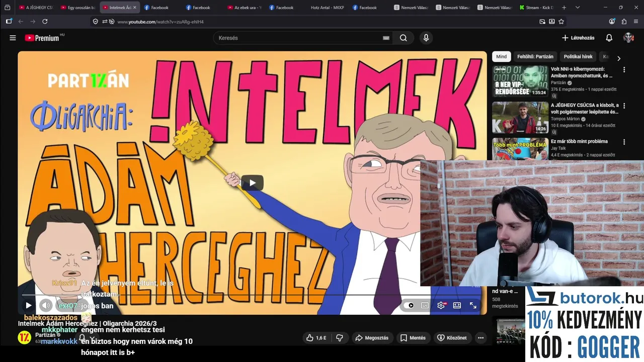The width and height of the screenshot is (644, 362).
Task: Open the browser profile icon
Action: 612,22
